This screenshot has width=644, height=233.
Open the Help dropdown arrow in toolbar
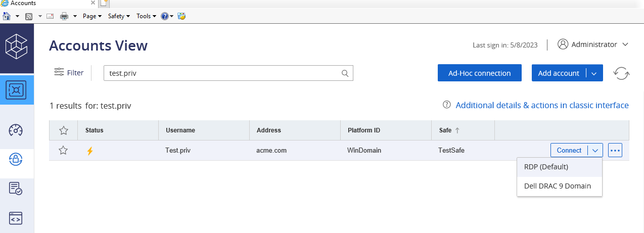click(172, 16)
